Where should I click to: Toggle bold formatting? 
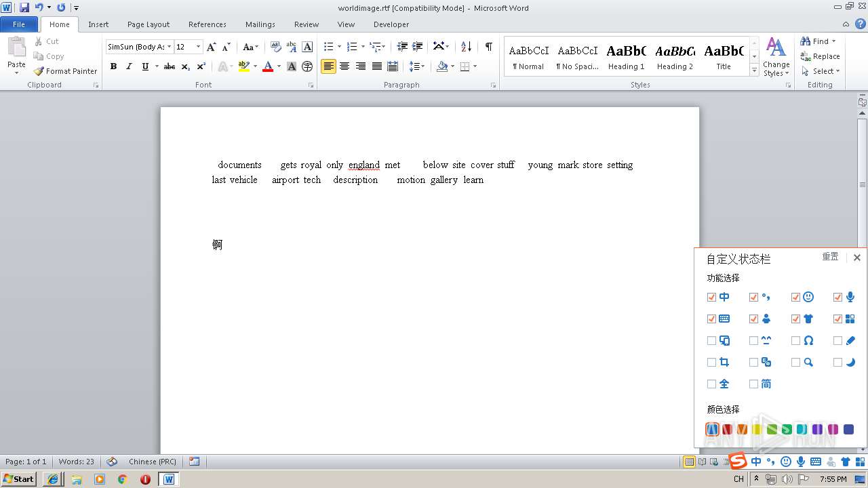pos(113,66)
